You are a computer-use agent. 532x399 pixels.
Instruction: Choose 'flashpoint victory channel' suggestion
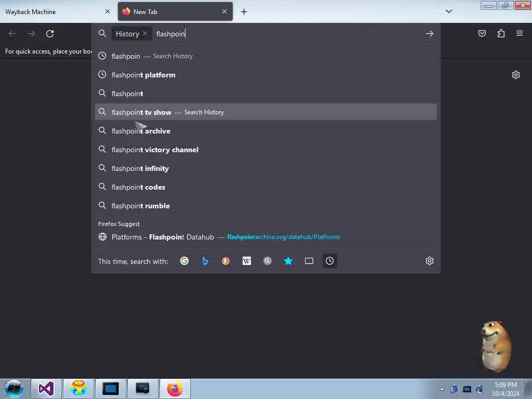point(266,150)
